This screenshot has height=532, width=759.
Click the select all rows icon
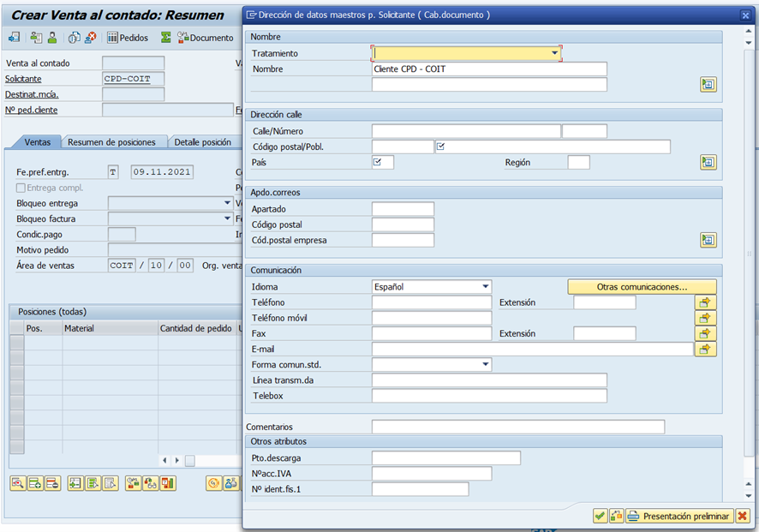[93, 482]
